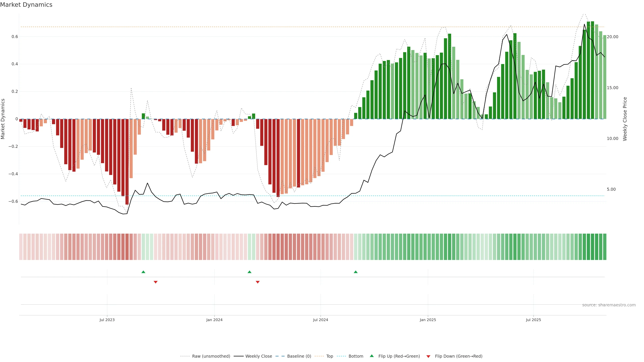Toggle Baseline (0) legend entry
The height and width of the screenshot is (362, 644).
(299, 356)
